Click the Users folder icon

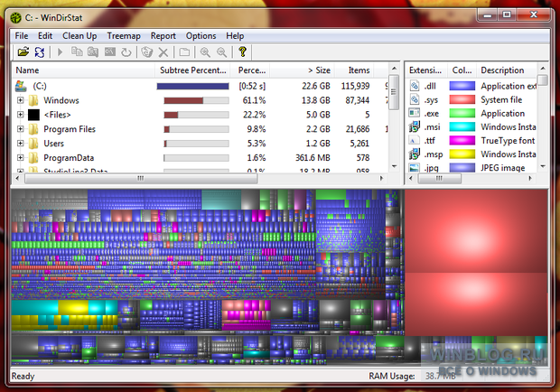coord(33,144)
